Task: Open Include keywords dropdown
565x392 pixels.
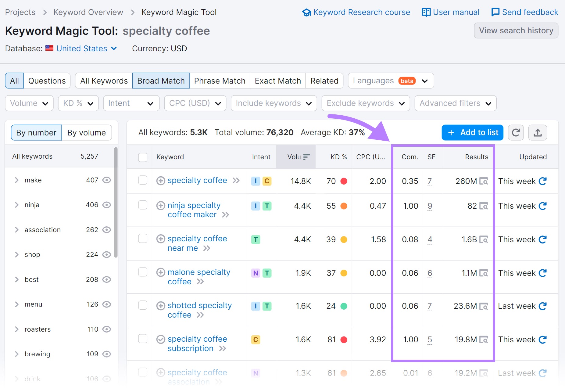Action: pos(274,103)
